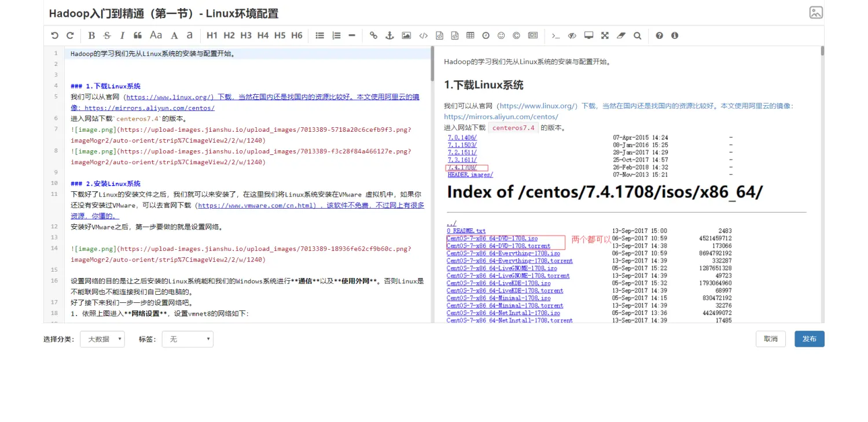Viewport: 868px width, 422px height.
Task: Insert an H3 heading
Action: click(x=246, y=35)
